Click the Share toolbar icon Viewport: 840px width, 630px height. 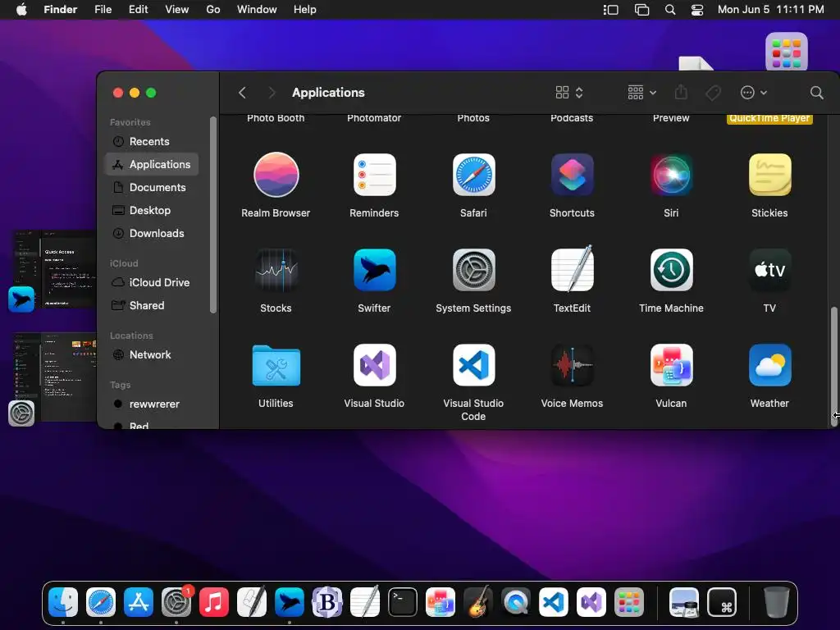pos(681,92)
